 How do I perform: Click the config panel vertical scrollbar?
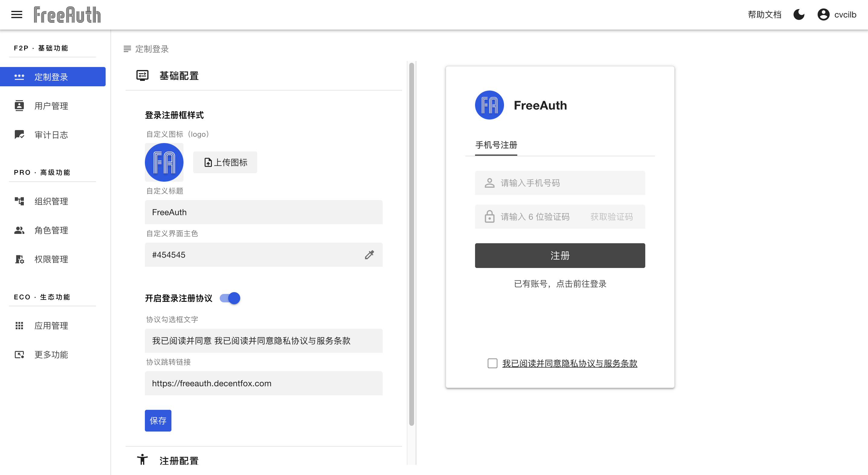[x=411, y=244]
